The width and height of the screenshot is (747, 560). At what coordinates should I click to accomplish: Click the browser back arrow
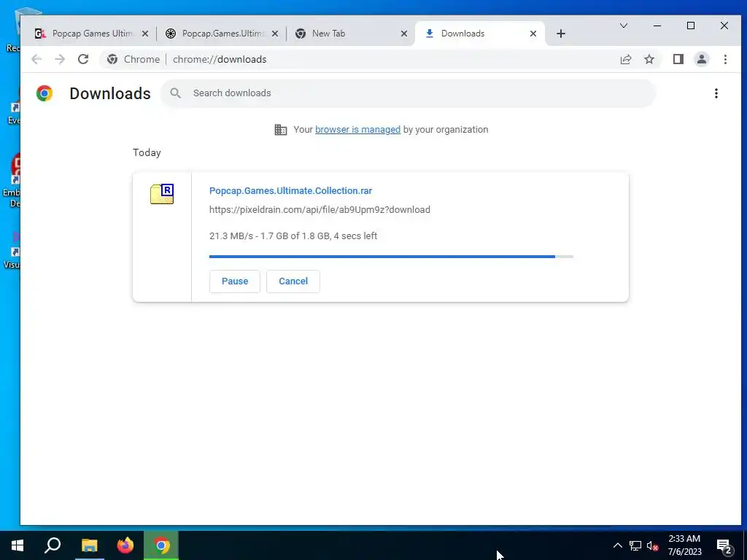[x=36, y=59]
